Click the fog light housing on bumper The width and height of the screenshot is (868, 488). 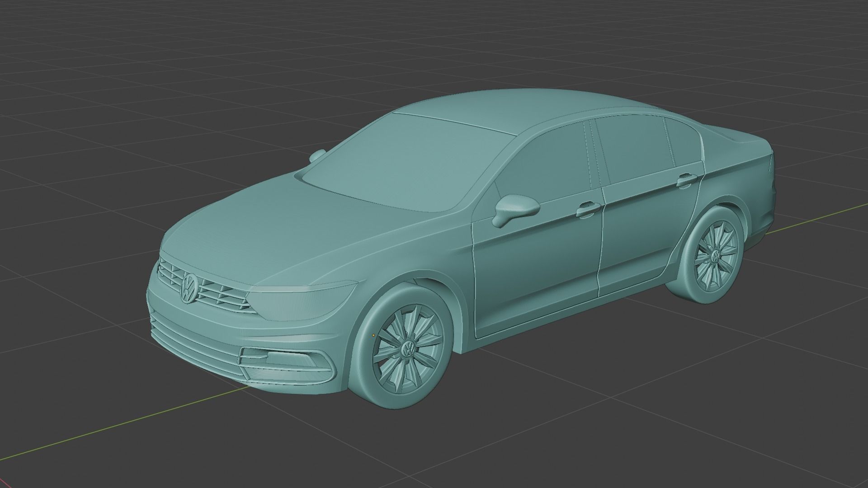click(287, 366)
